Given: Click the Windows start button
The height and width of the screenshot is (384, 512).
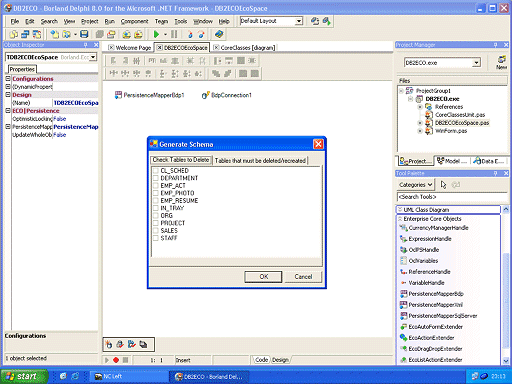Looking at the screenshot, I should tap(24, 376).
